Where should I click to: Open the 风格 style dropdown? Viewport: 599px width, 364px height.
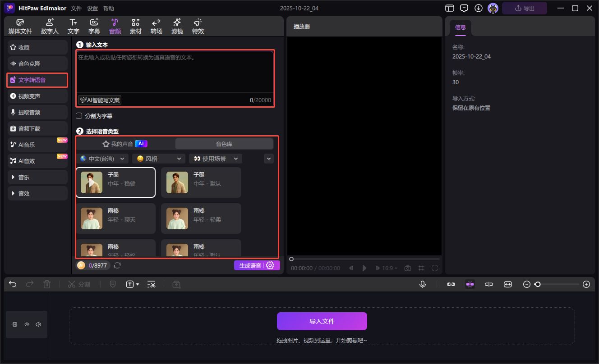[158, 159]
